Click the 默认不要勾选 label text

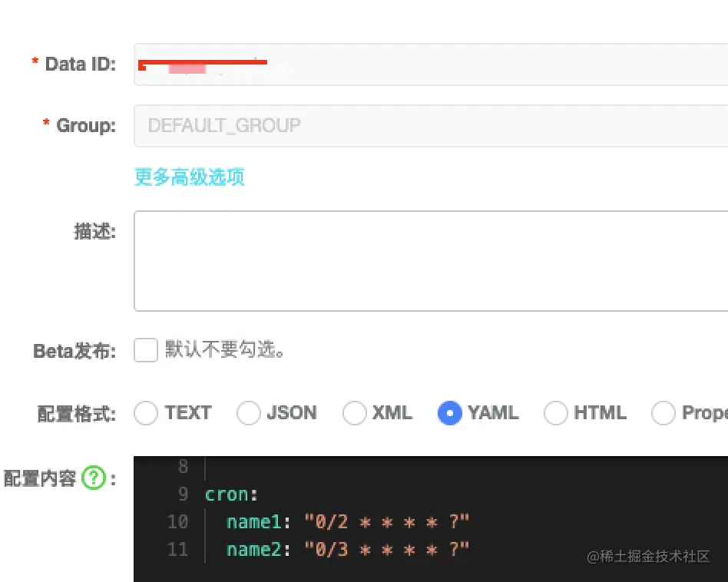click(225, 349)
